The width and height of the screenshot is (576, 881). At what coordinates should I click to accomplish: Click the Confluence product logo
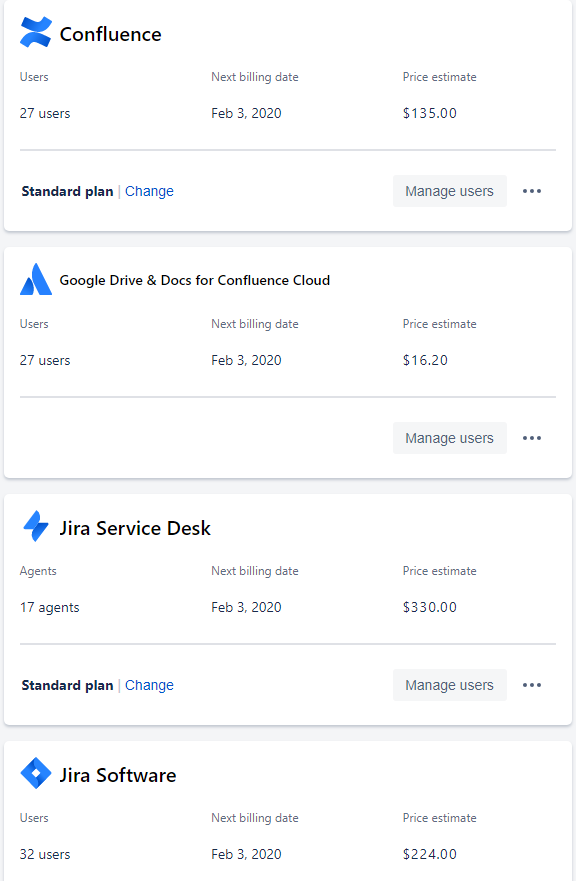[35, 32]
